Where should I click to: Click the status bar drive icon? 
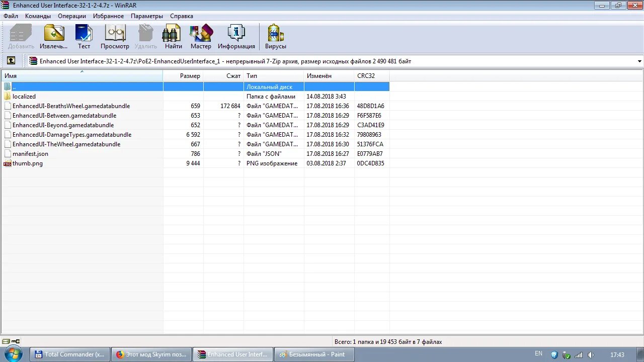6,342
